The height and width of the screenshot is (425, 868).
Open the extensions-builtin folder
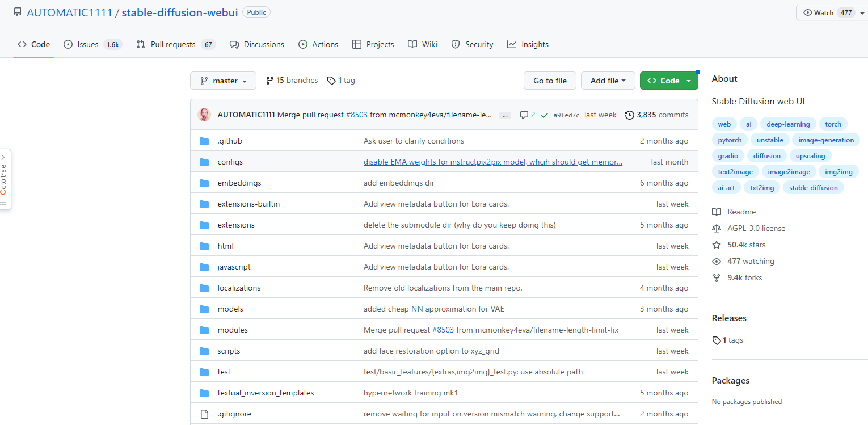pos(248,204)
